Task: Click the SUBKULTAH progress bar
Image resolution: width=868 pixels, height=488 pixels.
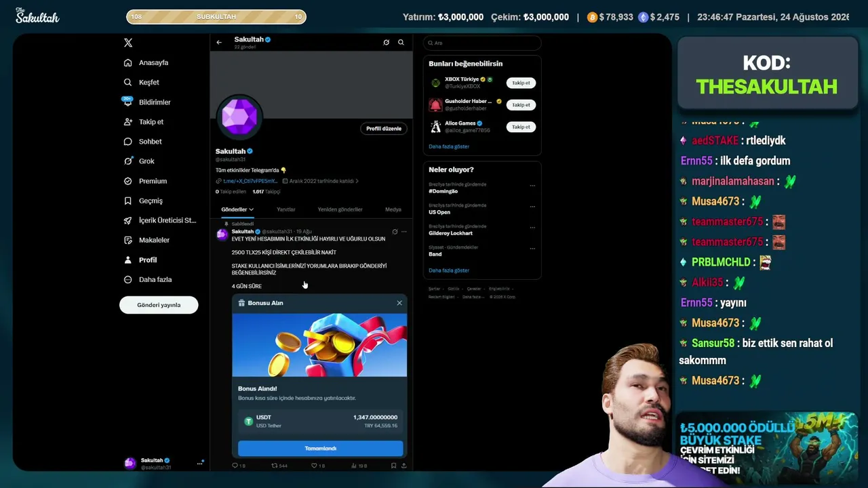Action: (x=216, y=16)
